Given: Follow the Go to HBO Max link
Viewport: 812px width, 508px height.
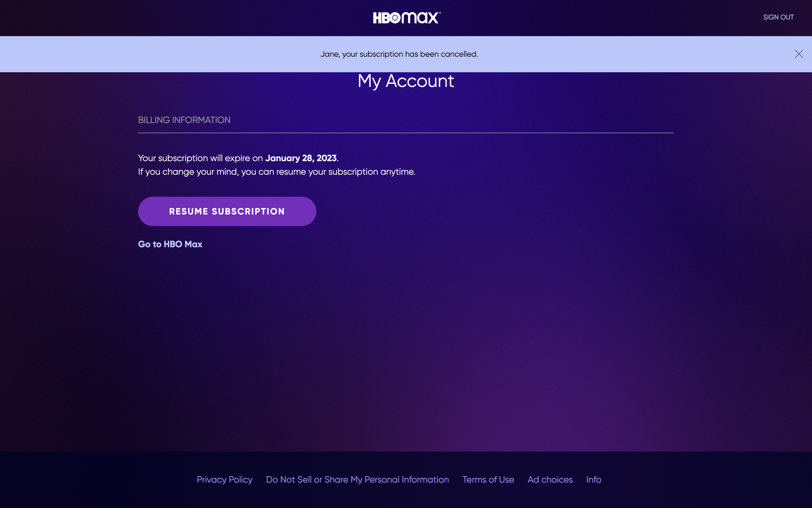Looking at the screenshot, I should pos(170,244).
